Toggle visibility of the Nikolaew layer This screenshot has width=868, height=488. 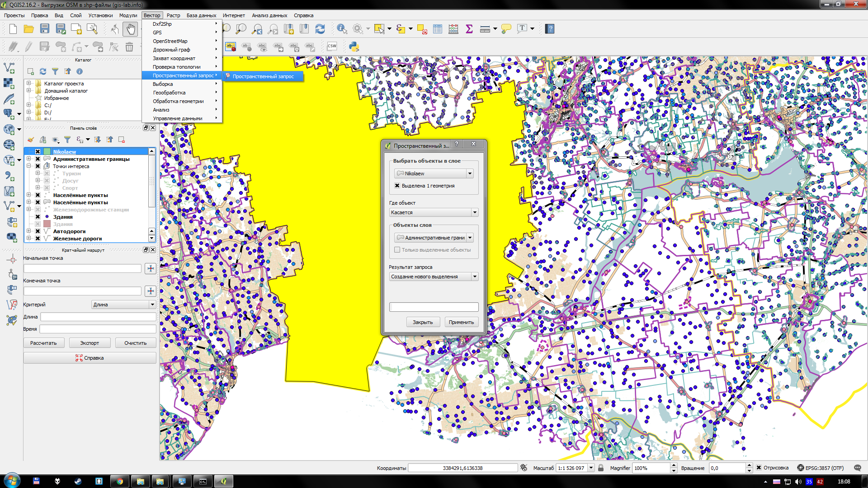pos(38,152)
